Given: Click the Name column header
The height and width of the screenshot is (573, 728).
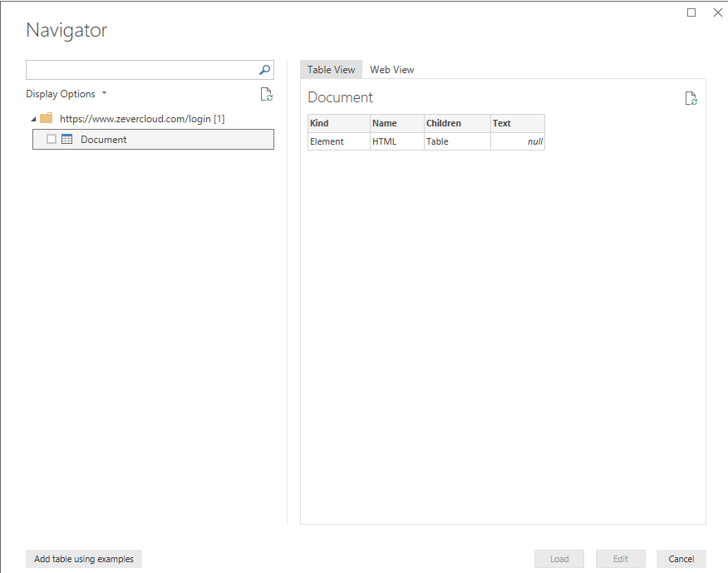Looking at the screenshot, I should [x=397, y=123].
